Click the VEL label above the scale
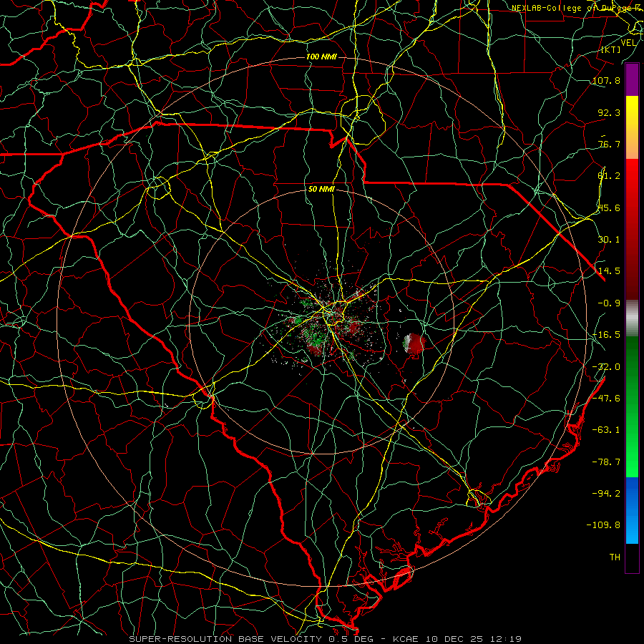This screenshot has width=644, height=644. click(628, 43)
